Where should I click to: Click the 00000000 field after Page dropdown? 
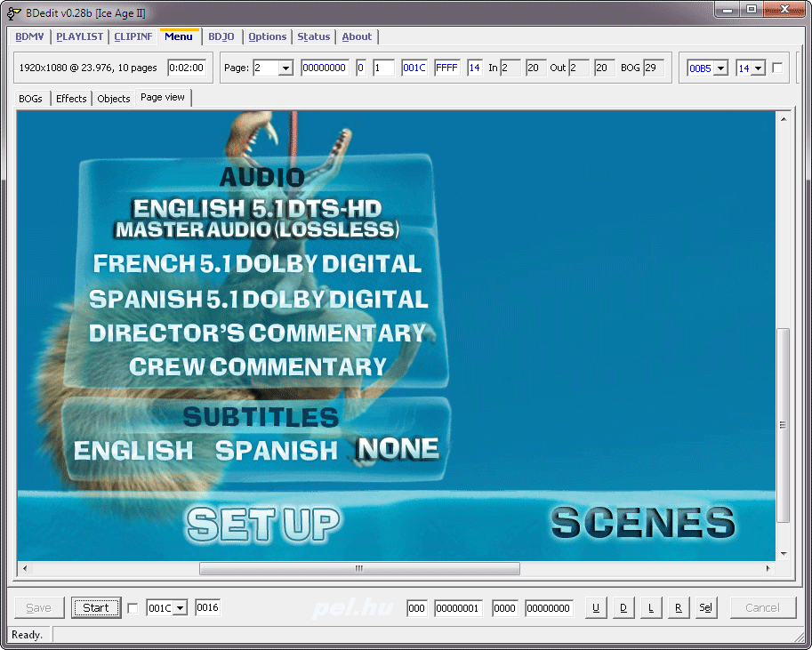326,68
